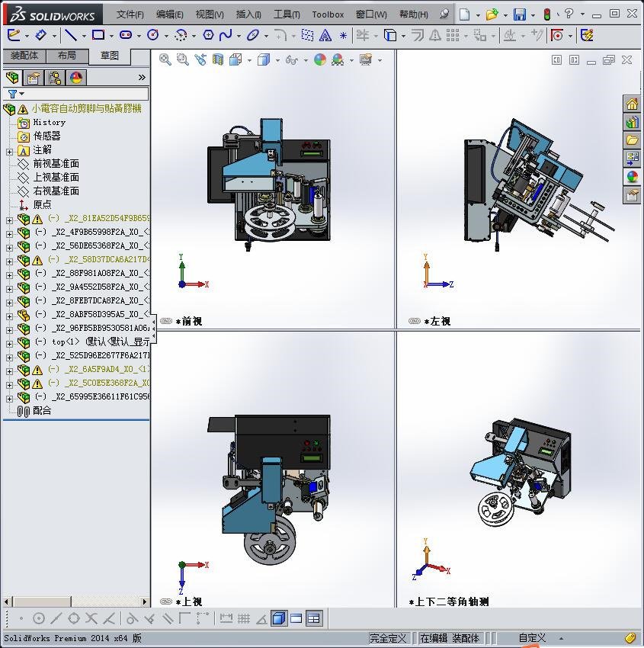Select the Circle sketch tool
The image size is (644, 648).
(153, 35)
